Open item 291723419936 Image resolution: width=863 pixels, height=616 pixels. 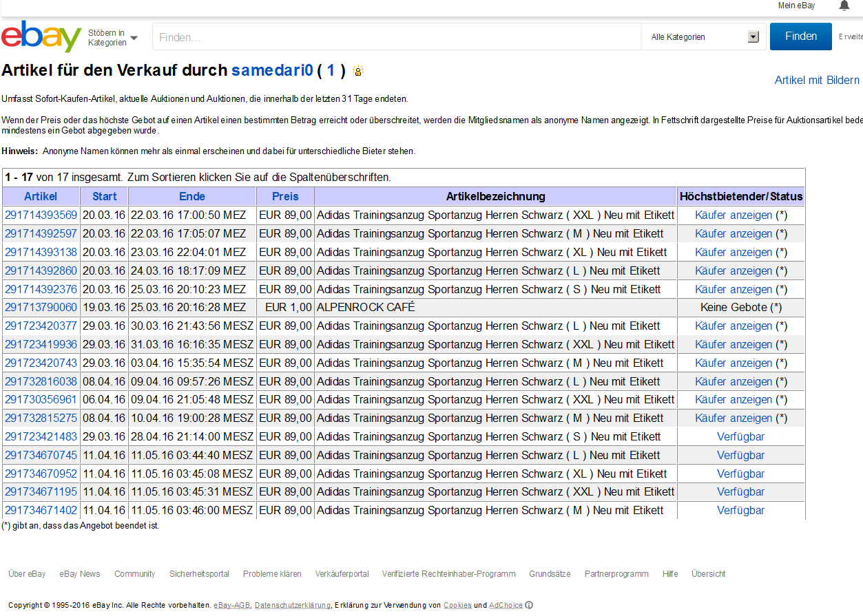[41, 344]
